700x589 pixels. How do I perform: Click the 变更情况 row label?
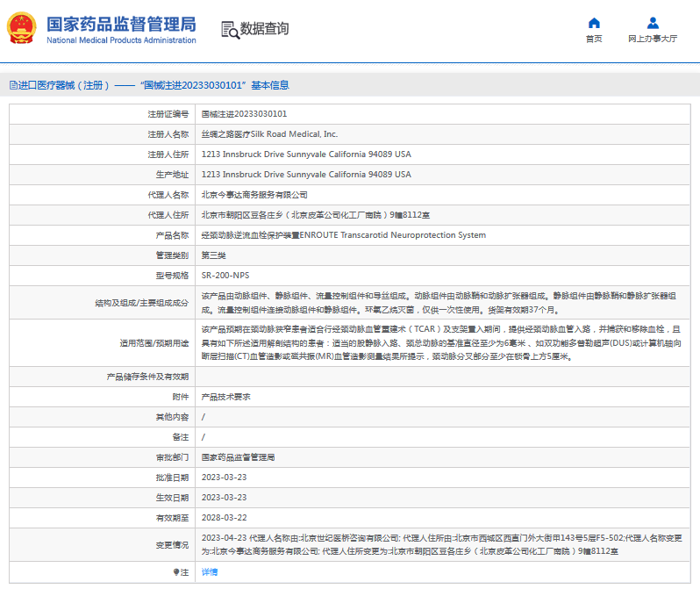(172, 545)
